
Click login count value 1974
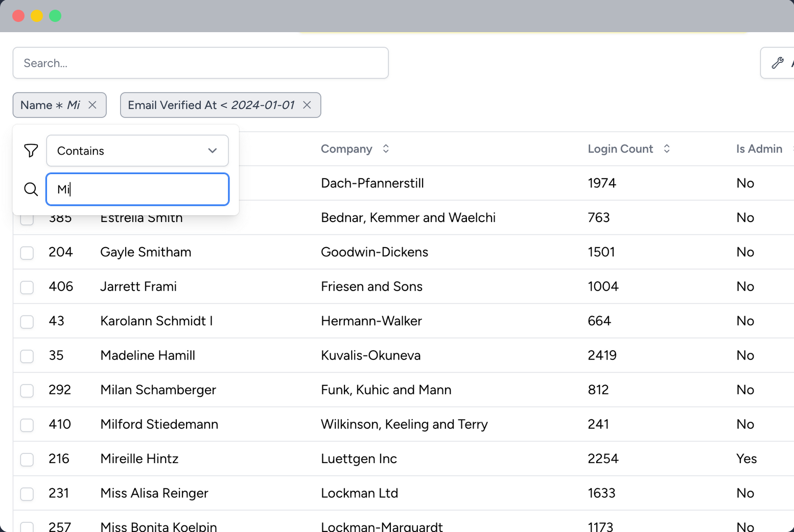click(x=602, y=183)
